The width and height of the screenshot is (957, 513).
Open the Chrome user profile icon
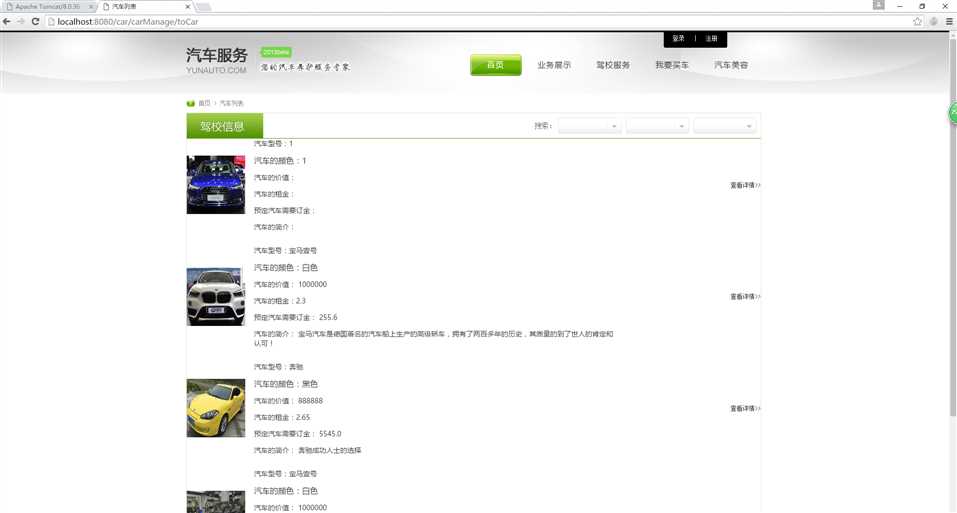(x=879, y=5)
